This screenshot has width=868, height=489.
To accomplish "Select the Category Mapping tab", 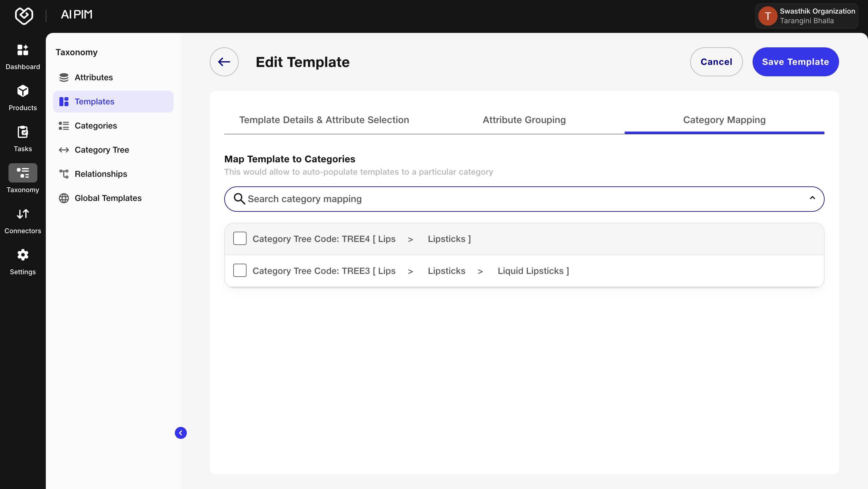I will pos(724,120).
